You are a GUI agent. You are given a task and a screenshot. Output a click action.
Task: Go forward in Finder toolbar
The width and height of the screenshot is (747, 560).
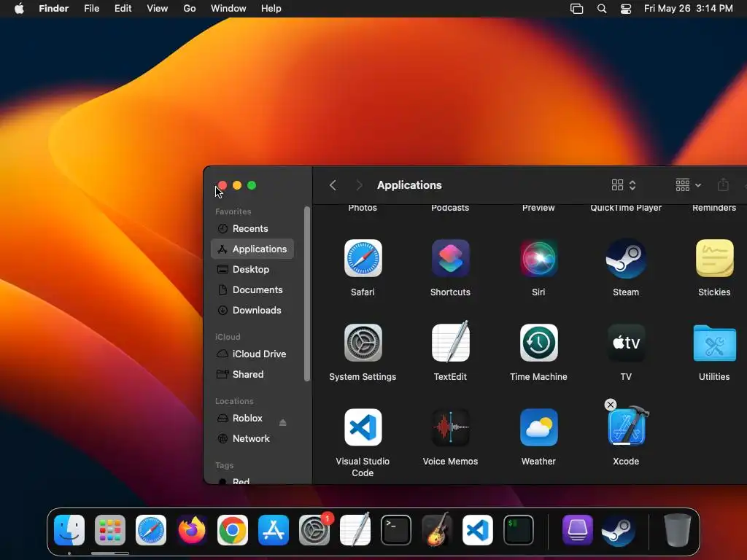359,184
